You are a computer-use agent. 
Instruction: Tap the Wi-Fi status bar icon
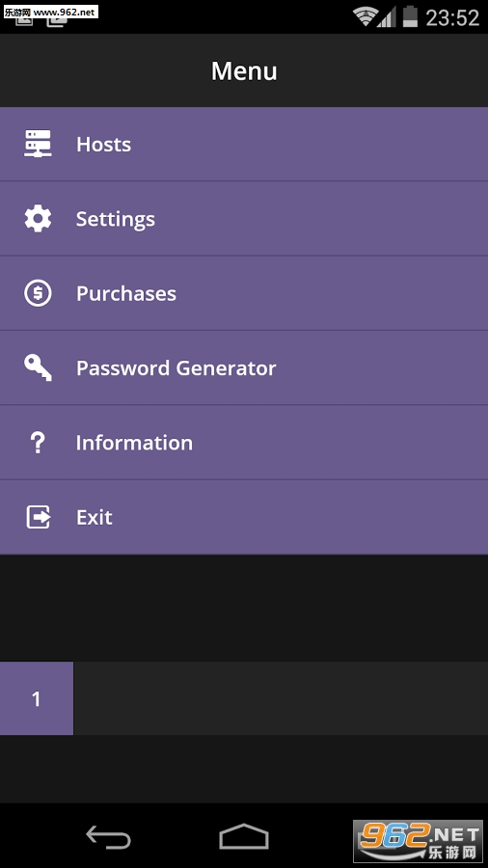[x=364, y=16]
